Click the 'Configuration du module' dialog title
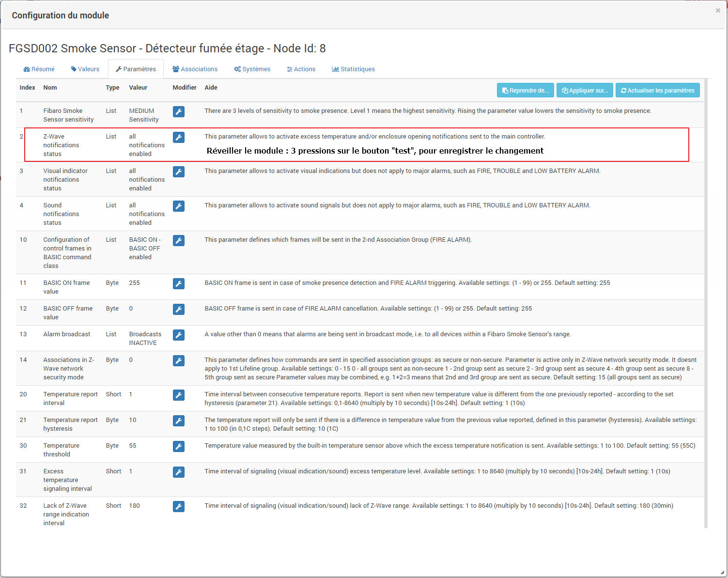 [61, 16]
